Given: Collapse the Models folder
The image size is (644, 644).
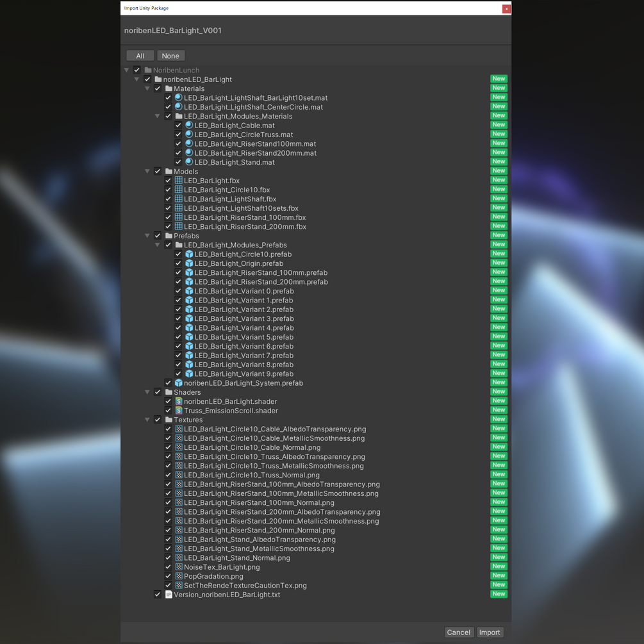Looking at the screenshot, I should (x=147, y=171).
